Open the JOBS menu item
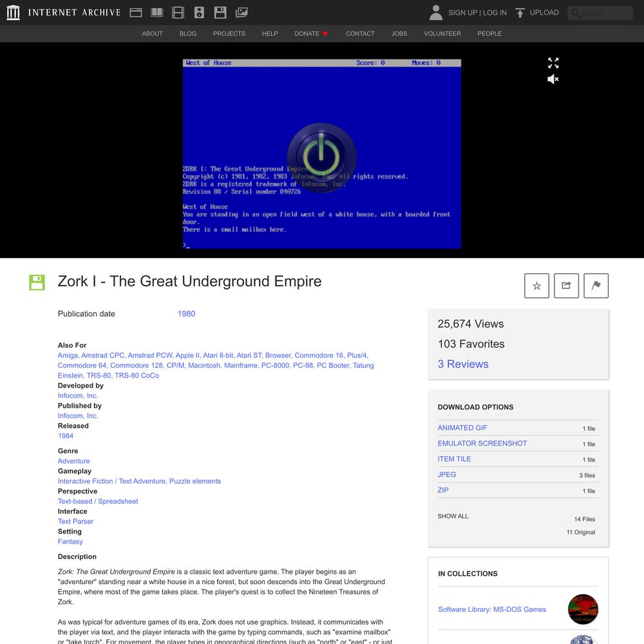 point(399,33)
